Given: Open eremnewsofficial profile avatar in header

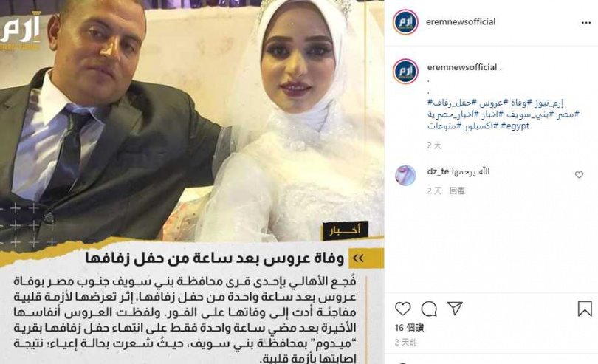Looking at the screenshot, I should (x=405, y=22).
